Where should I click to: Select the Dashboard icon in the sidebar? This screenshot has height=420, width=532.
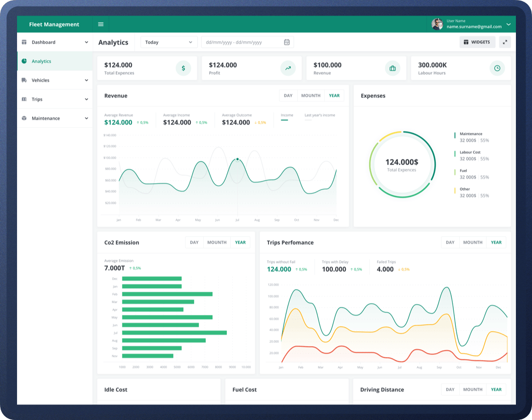click(x=24, y=42)
